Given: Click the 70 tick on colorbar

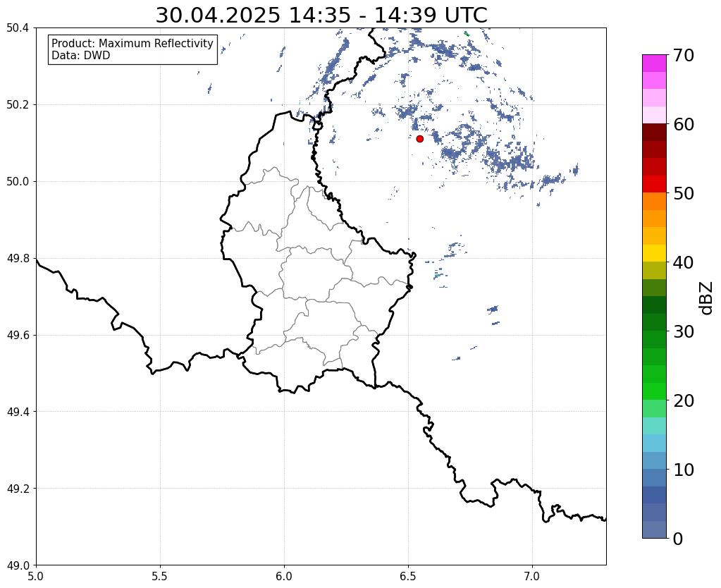Looking at the screenshot, I should (684, 55).
